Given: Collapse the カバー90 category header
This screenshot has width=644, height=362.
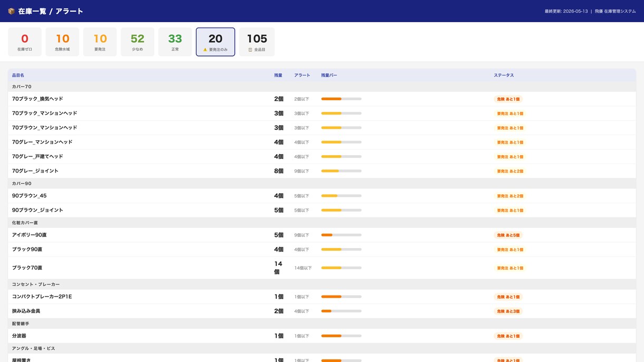Looking at the screenshot, I should (x=322, y=184).
